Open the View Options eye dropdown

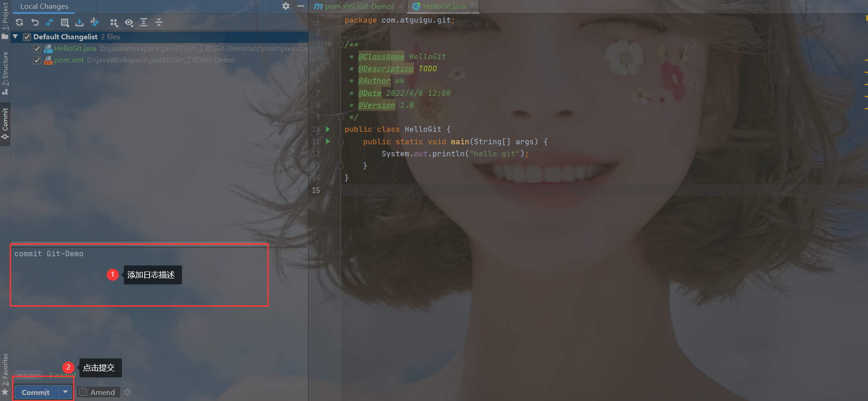(x=129, y=22)
